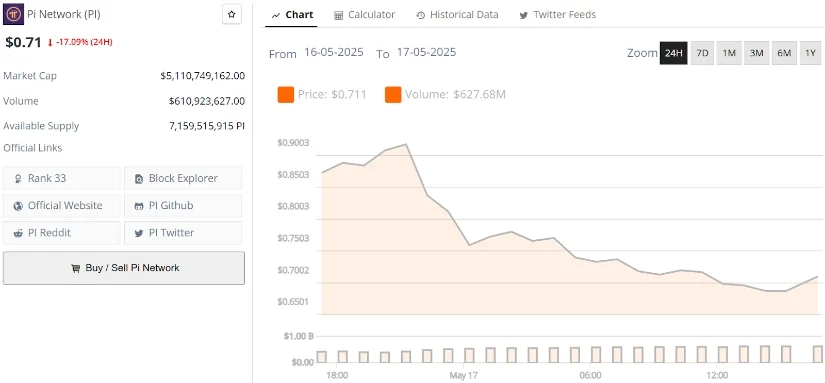Click the 12:00 x-axis label

(717, 376)
